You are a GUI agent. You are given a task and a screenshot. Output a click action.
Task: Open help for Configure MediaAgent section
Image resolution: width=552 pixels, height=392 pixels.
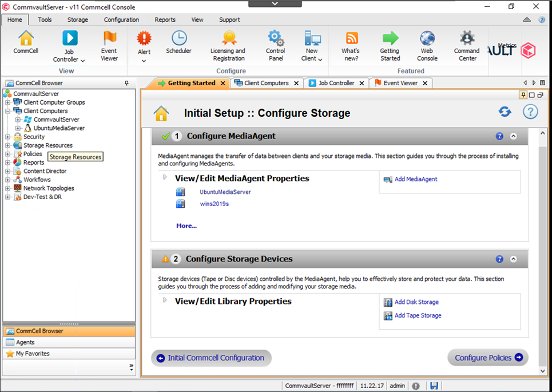click(x=499, y=136)
